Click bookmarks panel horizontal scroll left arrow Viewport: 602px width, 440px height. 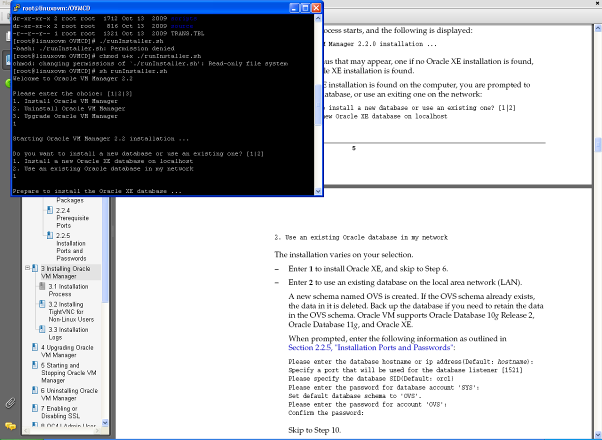coord(26,431)
